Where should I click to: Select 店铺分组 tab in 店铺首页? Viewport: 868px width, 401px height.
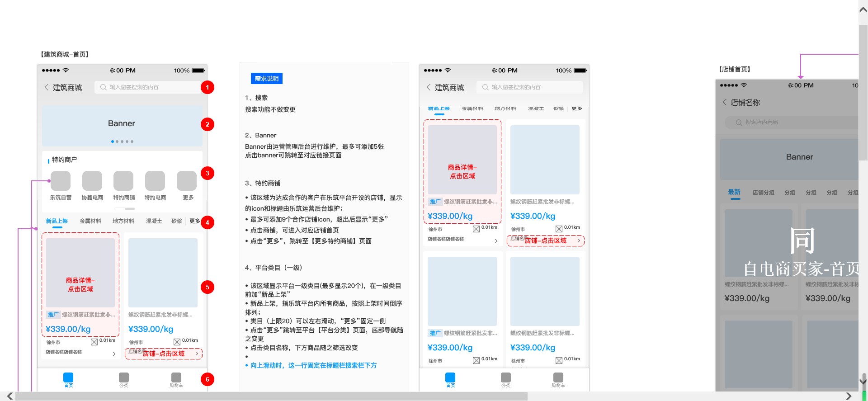764,193
